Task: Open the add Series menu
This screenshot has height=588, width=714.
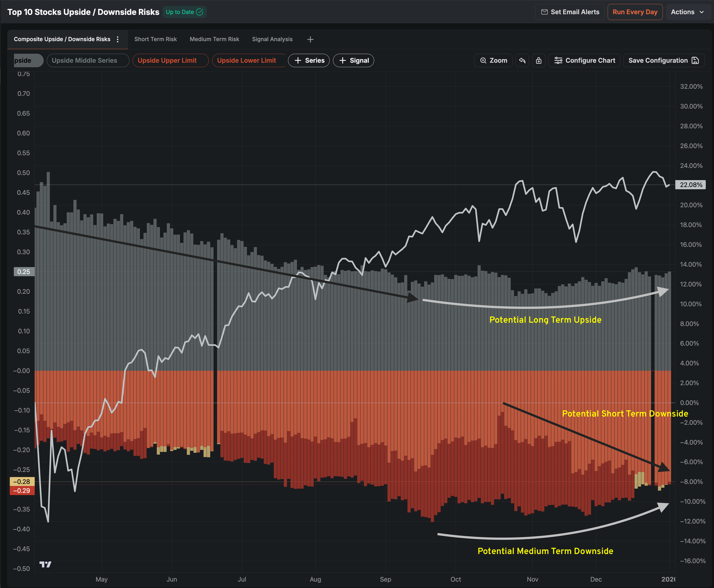Action: [x=309, y=61]
